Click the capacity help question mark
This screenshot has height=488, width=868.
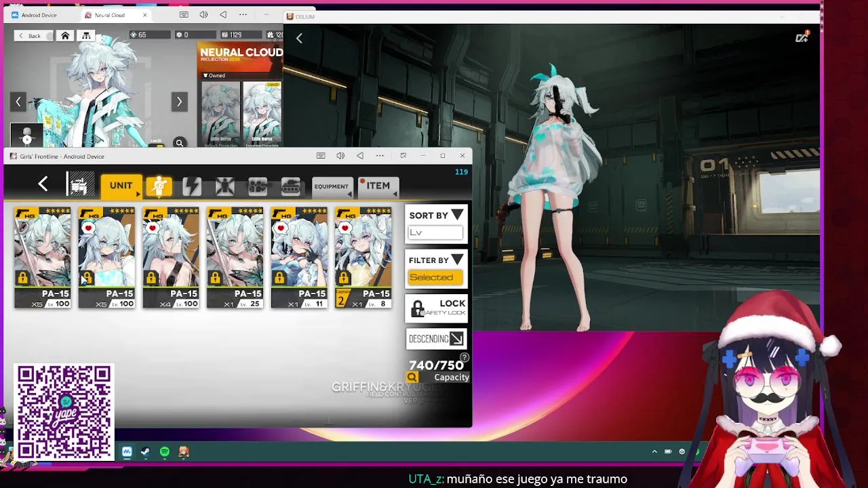coord(465,357)
